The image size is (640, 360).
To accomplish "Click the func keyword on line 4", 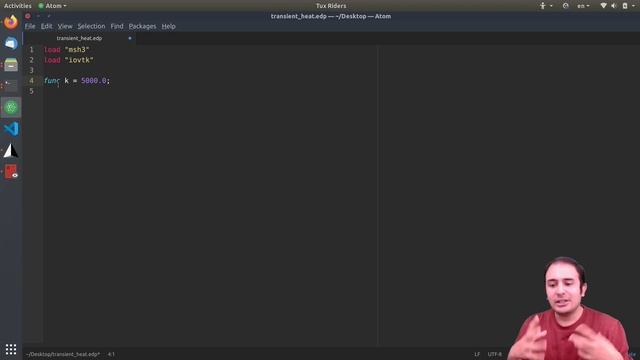I will click(52, 81).
